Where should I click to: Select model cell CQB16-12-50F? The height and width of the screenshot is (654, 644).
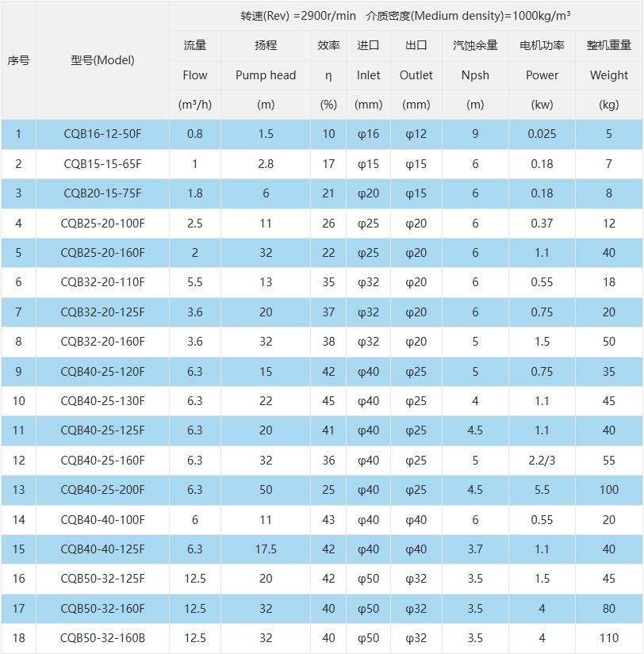coord(102,134)
